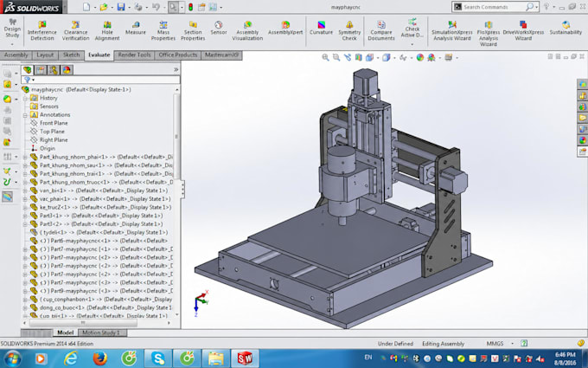Launch Clearance Verification
The image size is (588, 368).
point(75,30)
